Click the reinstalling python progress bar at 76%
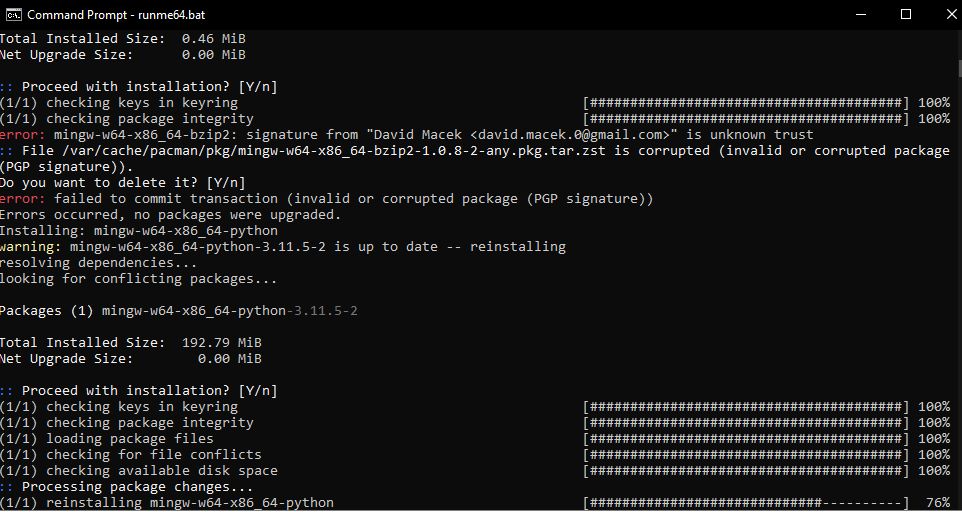The height and width of the screenshot is (512, 962). [746, 503]
